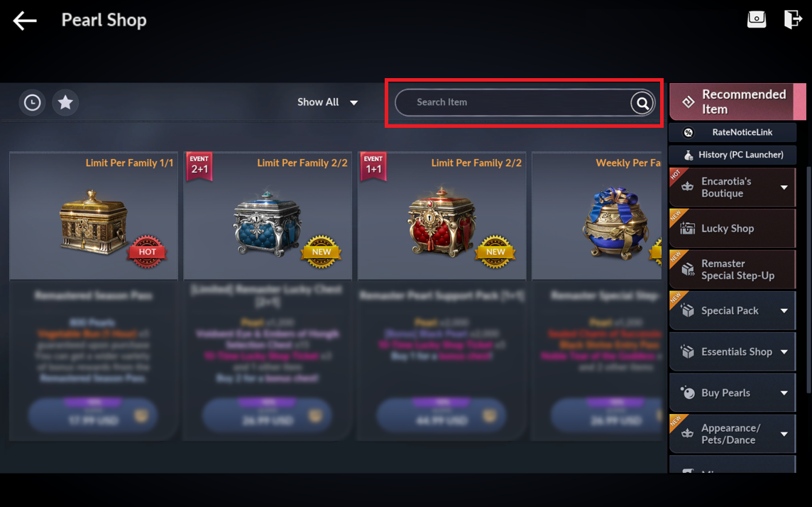Select the red chest 1+1 event item
812x507 pixels.
pos(441,216)
